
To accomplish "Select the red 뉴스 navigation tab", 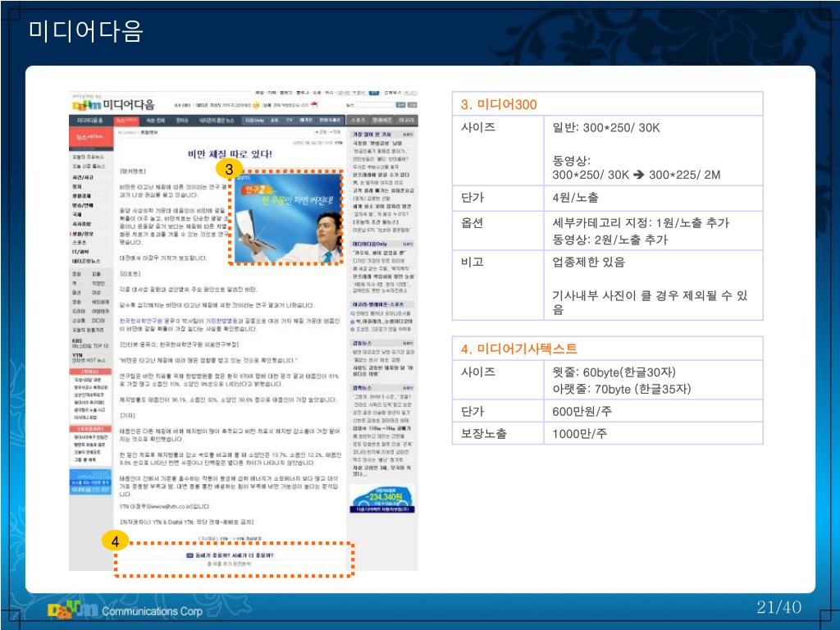I will [x=126, y=121].
